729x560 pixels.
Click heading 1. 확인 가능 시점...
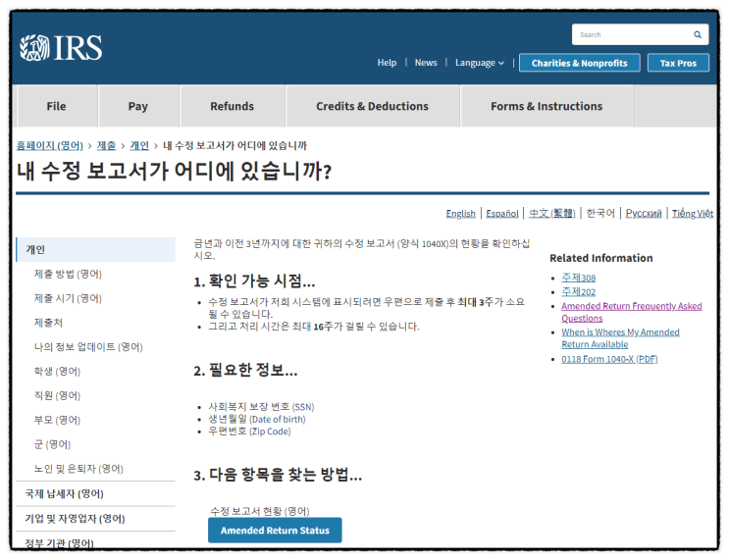[x=254, y=281]
